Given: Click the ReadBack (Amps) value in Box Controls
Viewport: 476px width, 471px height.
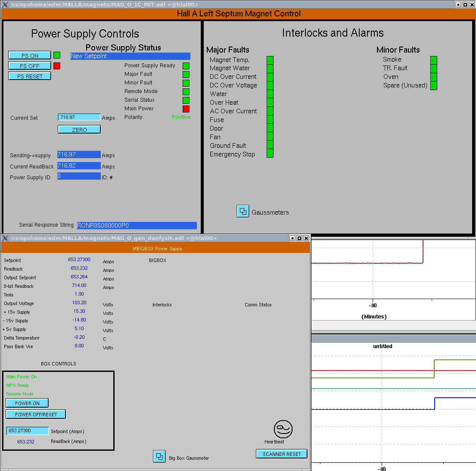Looking at the screenshot, I should click(x=26, y=442).
